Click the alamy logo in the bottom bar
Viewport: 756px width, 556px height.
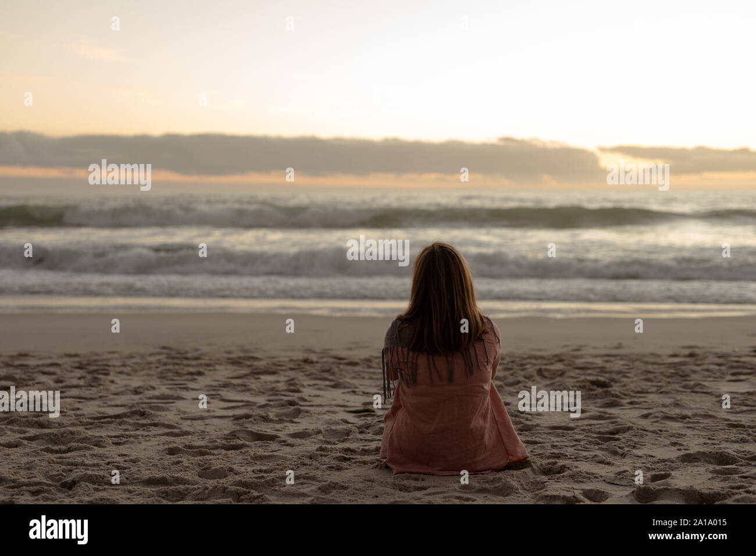click(59, 530)
